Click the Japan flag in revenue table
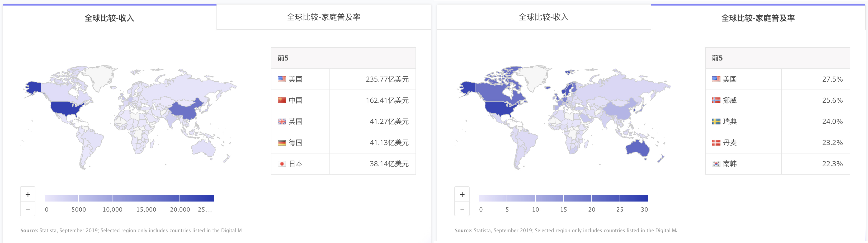Viewport: 868px width, 243px height. (282, 164)
